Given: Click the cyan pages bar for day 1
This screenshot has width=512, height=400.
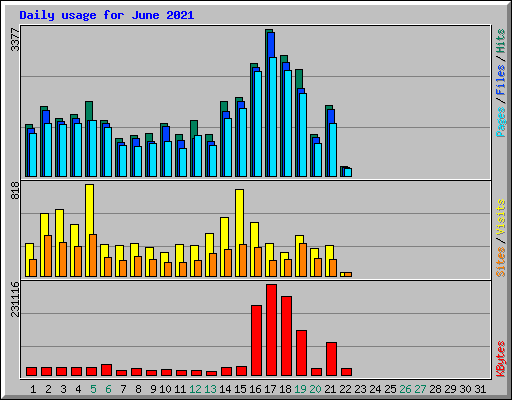Looking at the screenshot, I should 33,155.
